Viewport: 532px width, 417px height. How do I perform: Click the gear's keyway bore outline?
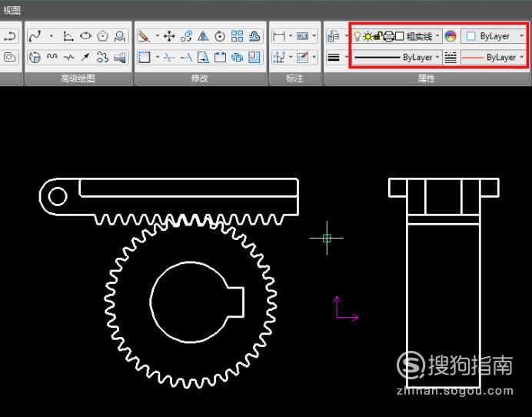(197, 302)
